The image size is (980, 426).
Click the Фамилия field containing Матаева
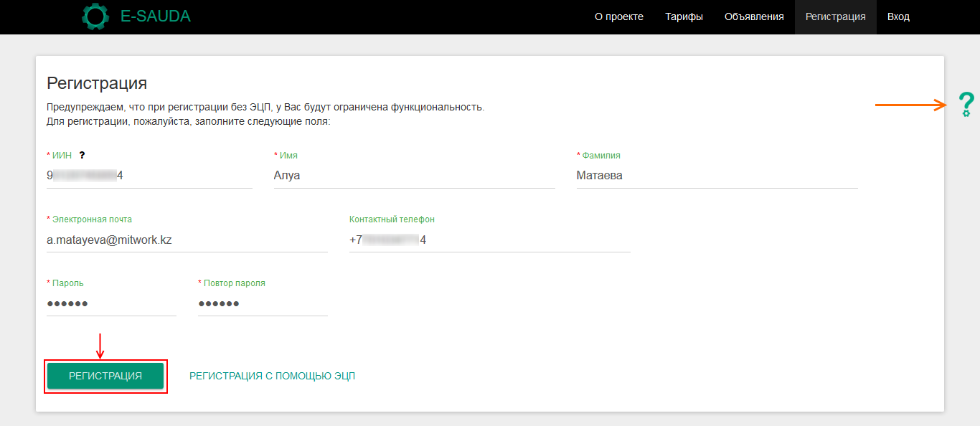tap(717, 176)
